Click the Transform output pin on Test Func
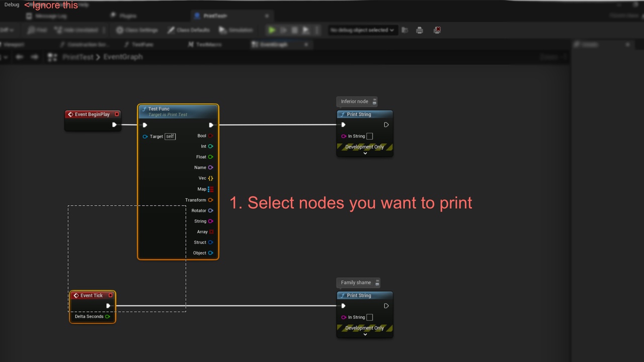This screenshot has width=644, height=362. point(211,200)
